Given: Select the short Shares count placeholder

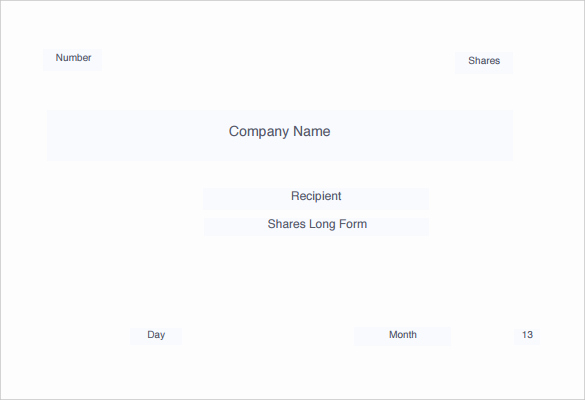Looking at the screenshot, I should (484, 63).
